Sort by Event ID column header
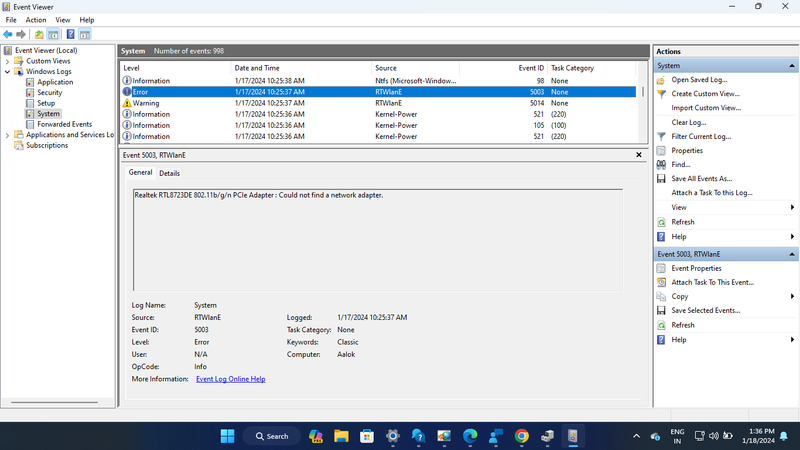This screenshot has height=450, width=800. click(x=503, y=68)
